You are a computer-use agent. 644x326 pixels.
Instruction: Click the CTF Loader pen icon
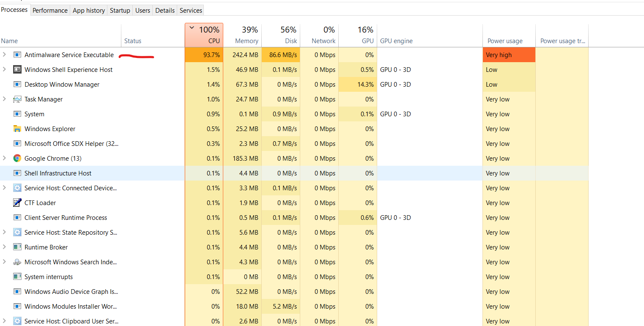(x=17, y=203)
